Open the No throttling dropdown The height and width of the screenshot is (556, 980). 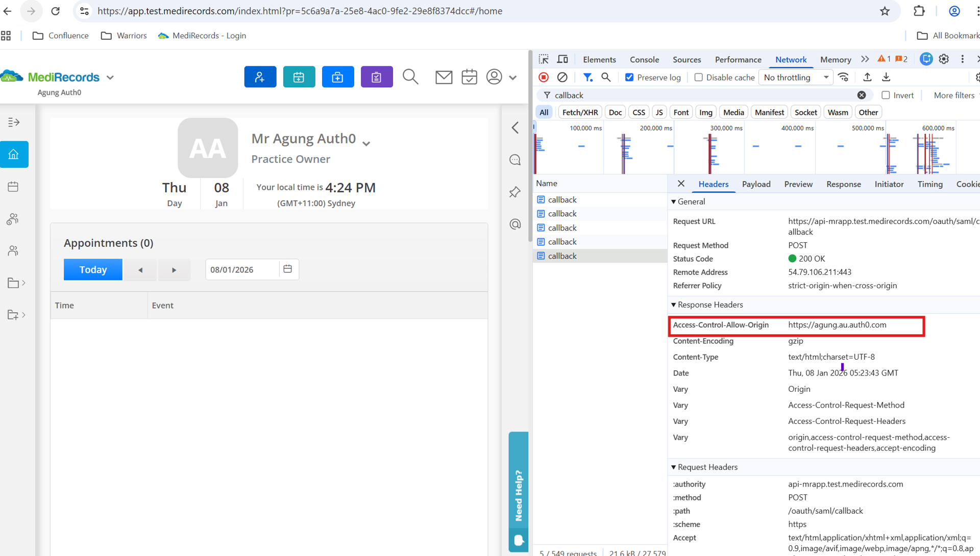coord(796,78)
